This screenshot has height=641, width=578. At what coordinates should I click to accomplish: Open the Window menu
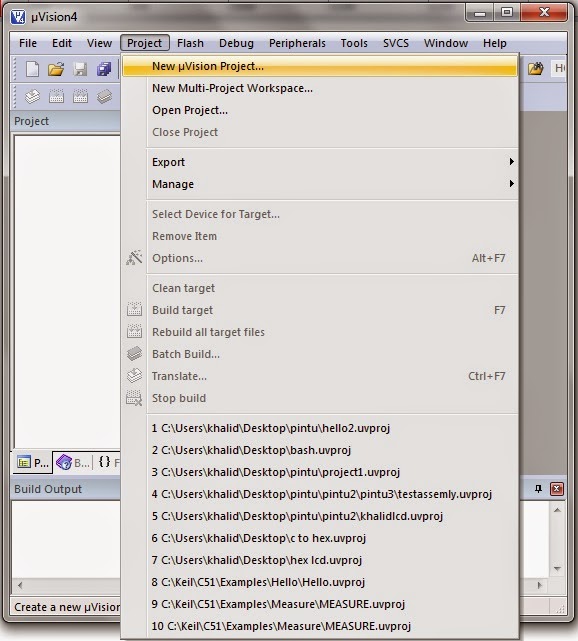[446, 43]
